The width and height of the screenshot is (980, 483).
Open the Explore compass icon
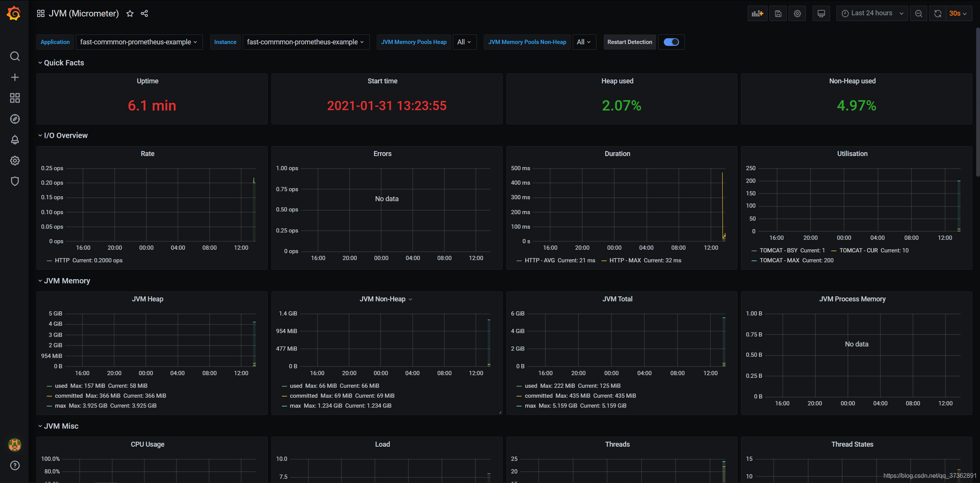15,119
